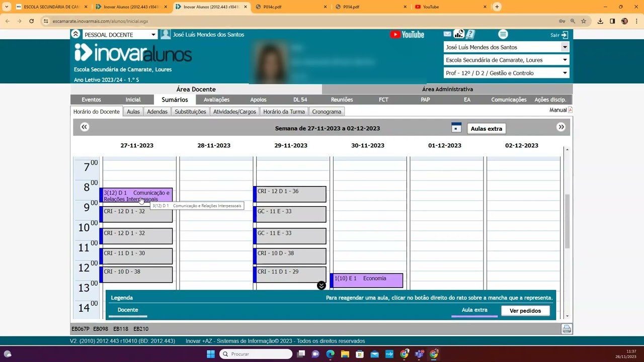Open Microsoft Edge from the taskbar
644x362 pixels.
(330, 354)
